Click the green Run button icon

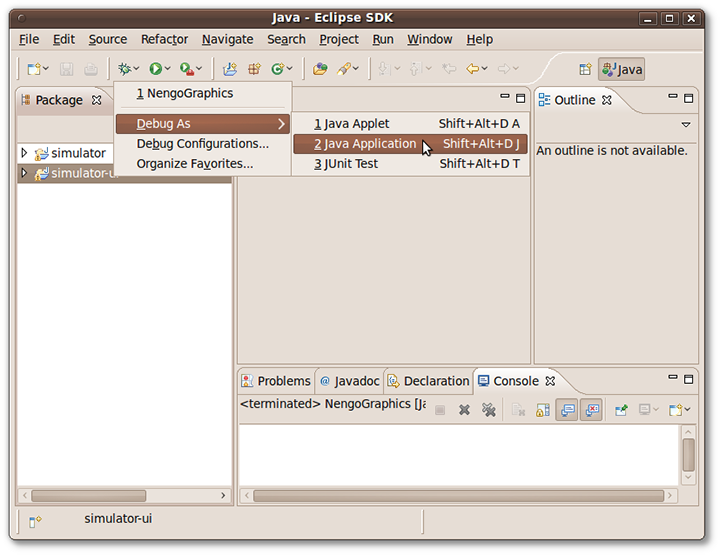coord(156,69)
